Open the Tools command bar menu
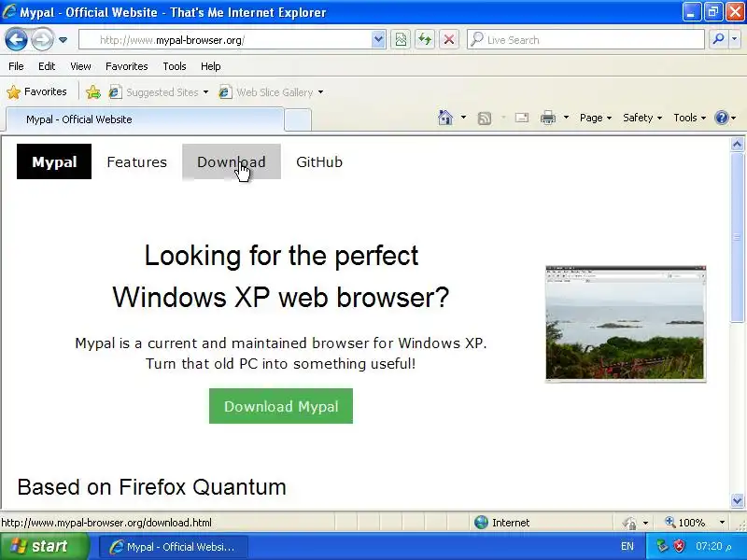 (689, 118)
